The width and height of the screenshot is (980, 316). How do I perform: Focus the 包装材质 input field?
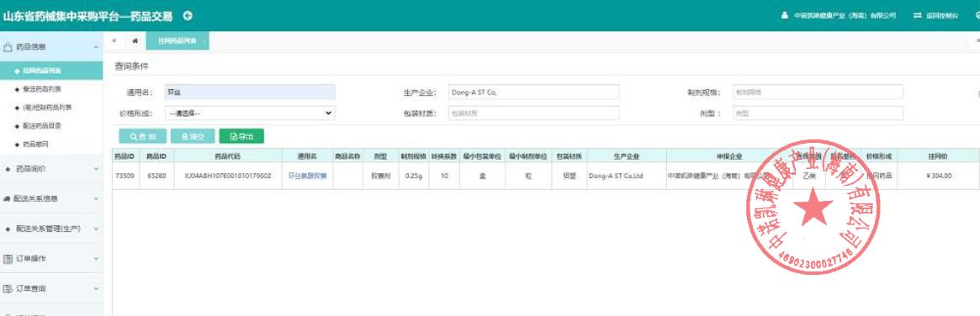click(534, 113)
